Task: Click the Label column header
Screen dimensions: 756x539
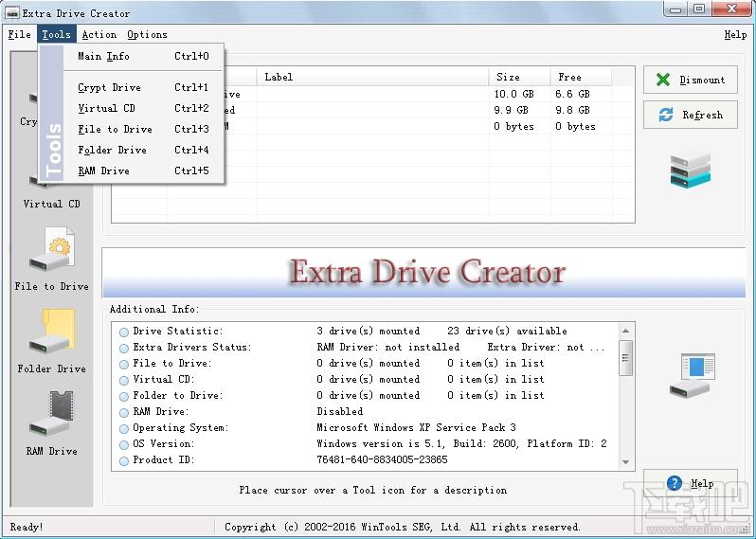Action: click(372, 77)
